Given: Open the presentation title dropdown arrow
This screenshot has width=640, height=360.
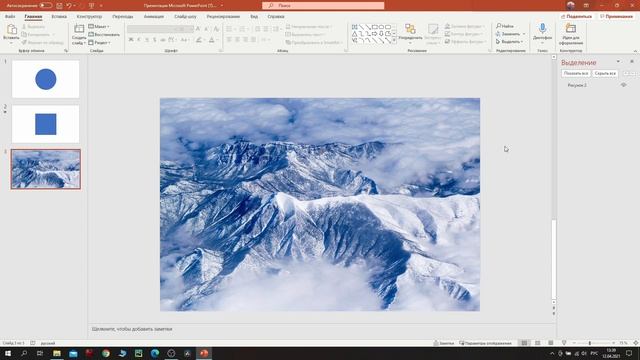Looking at the screenshot, I should click(x=222, y=6).
